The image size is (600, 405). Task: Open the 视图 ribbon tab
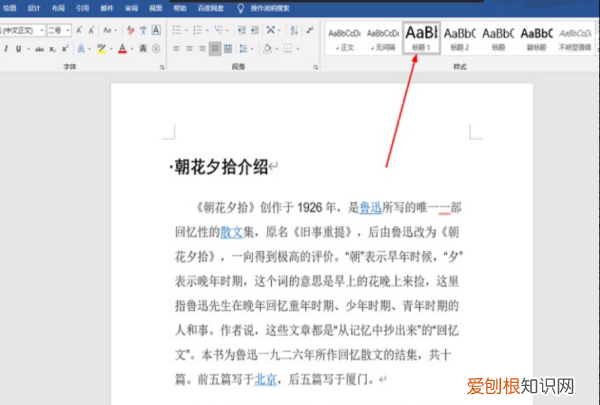click(x=155, y=8)
